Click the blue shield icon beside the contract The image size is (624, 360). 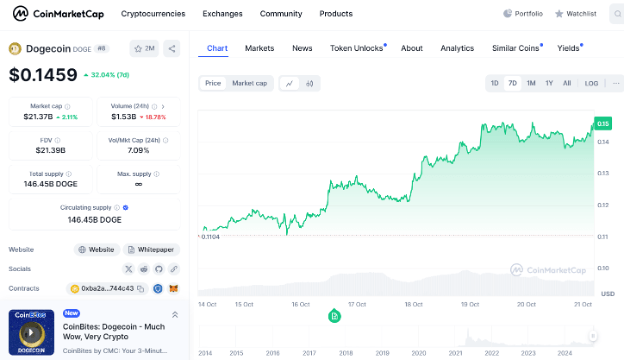coord(158,288)
